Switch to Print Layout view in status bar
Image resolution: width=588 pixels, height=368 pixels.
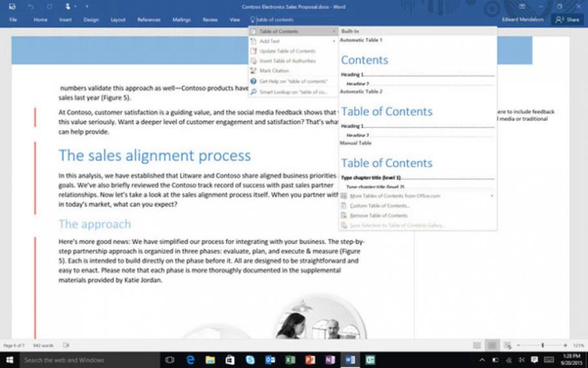click(x=492, y=345)
